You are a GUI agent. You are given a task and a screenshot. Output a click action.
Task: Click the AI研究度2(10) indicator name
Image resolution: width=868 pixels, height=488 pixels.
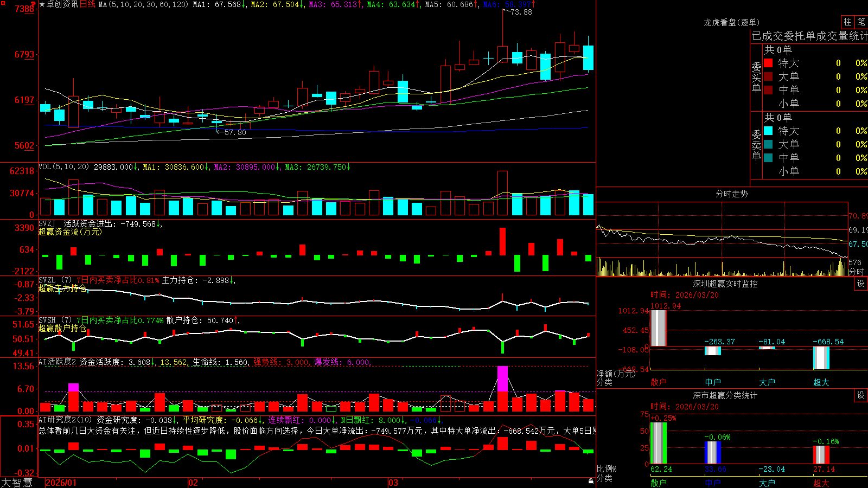click(x=65, y=420)
